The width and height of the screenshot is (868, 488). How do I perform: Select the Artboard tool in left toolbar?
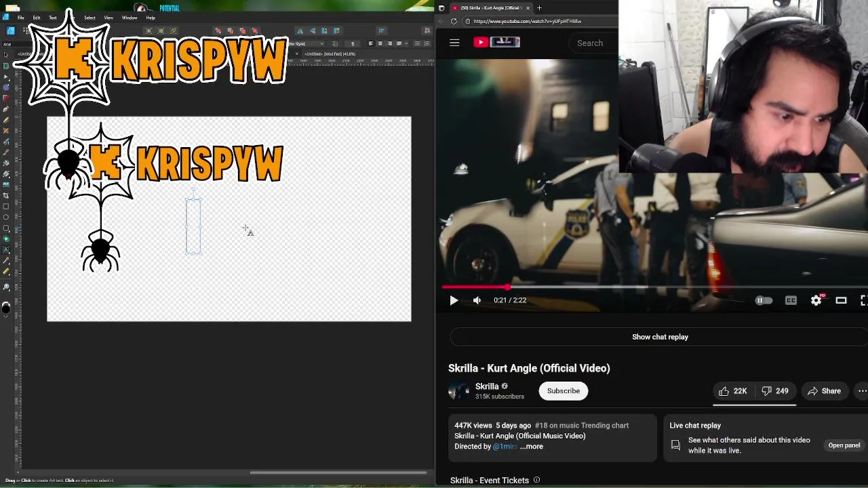tap(6, 66)
